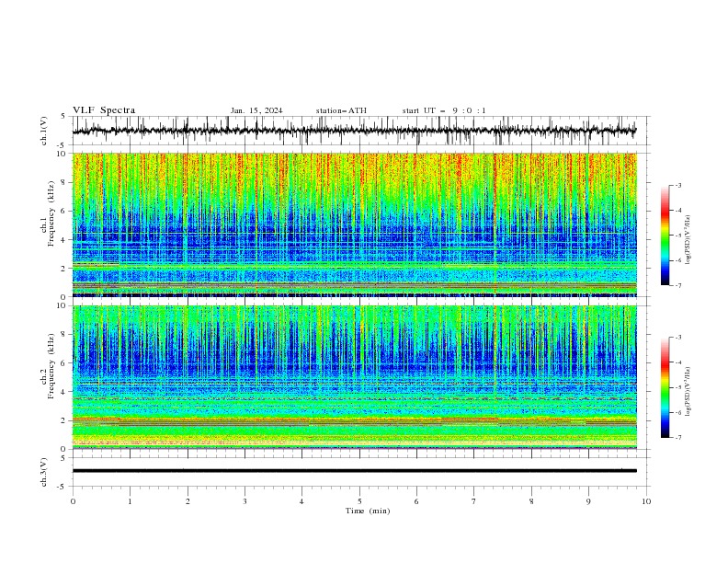Screen dimensions: 728x563
Task: Click the "Time (min)" axis label
Action: tap(368, 511)
